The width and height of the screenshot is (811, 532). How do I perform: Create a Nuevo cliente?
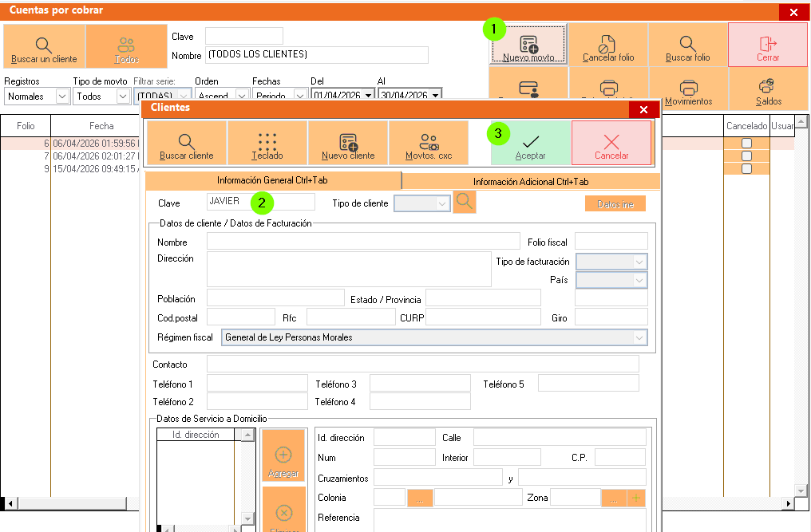348,143
